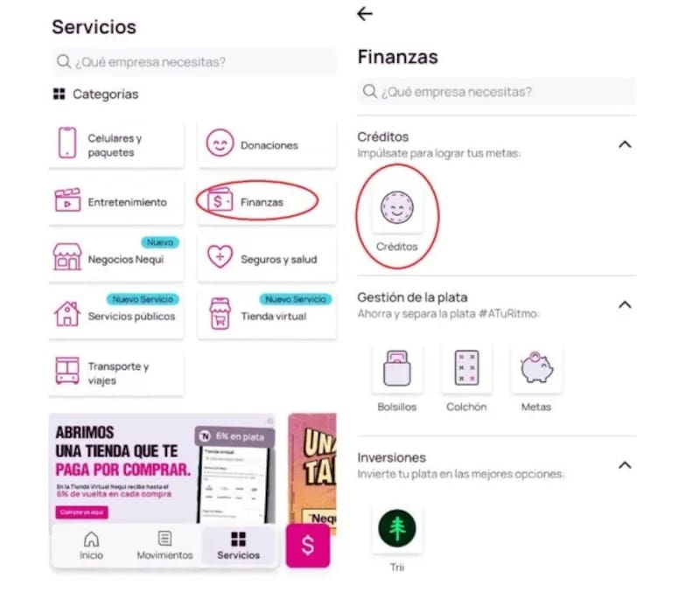Focus the Servicios company search field
Image resolution: width=700 pixels, height=592 pixels.
coord(193,61)
